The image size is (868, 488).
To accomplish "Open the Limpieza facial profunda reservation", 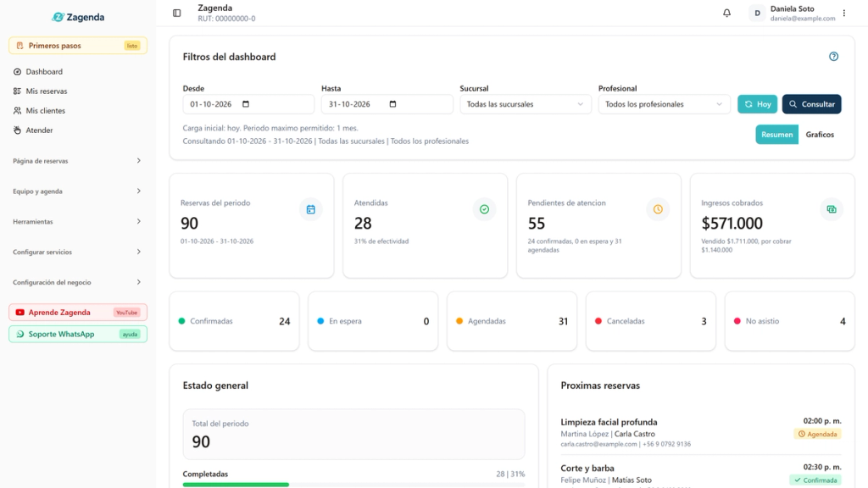I will click(701, 434).
